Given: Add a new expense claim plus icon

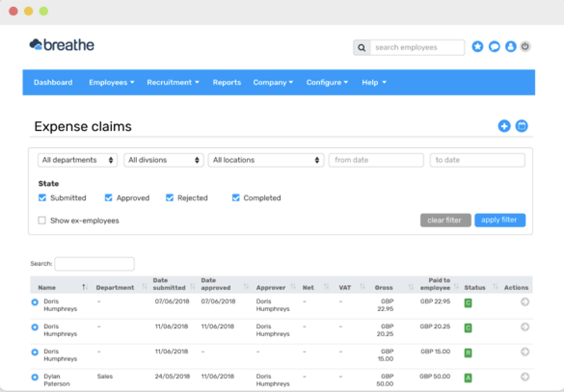Looking at the screenshot, I should (504, 126).
